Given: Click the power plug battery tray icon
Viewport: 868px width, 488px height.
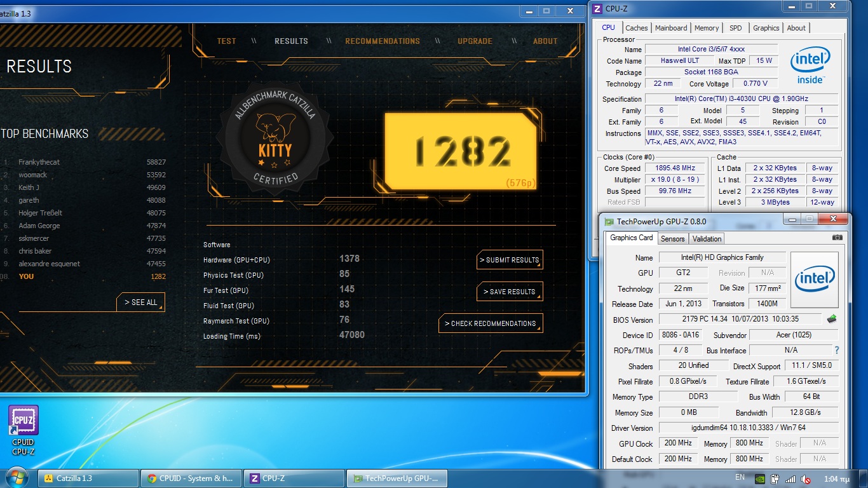Looking at the screenshot, I should (x=775, y=478).
